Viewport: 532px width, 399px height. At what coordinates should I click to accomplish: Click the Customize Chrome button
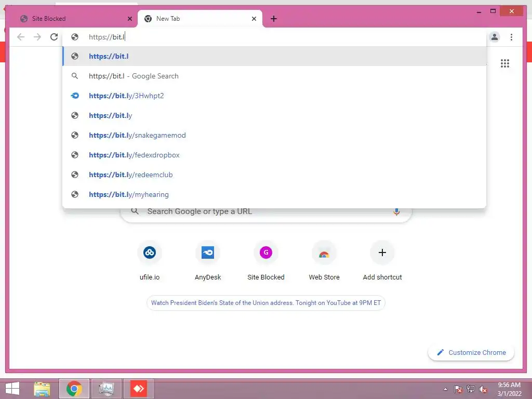[x=471, y=353]
